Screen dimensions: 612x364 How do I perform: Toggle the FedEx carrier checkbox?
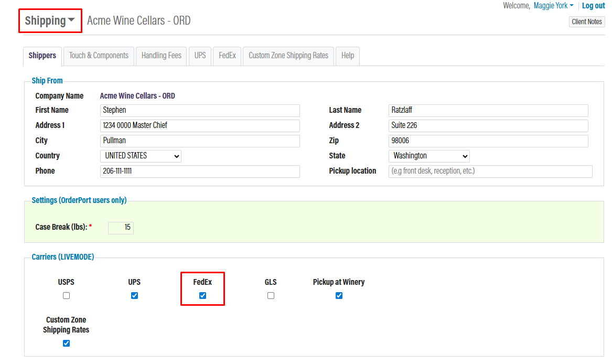point(202,296)
